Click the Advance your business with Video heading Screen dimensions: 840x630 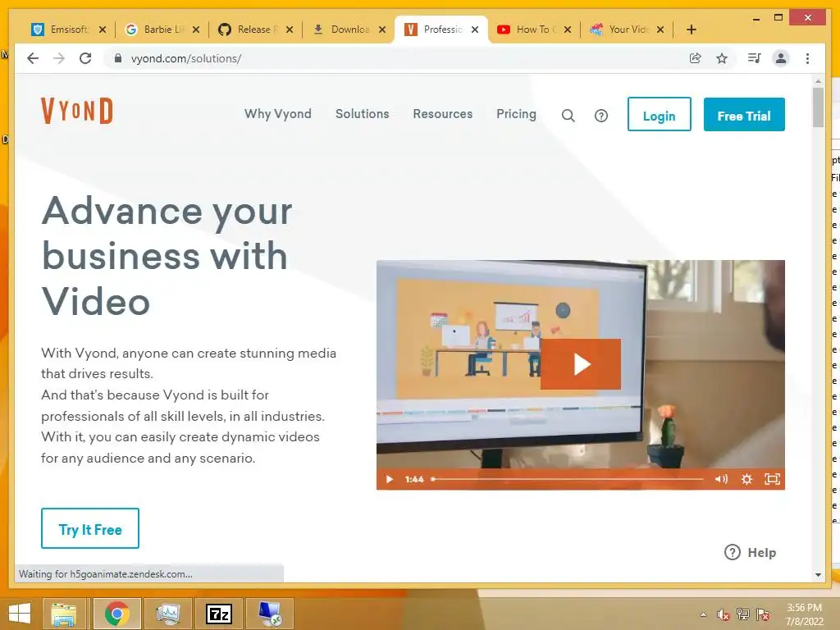167,256
